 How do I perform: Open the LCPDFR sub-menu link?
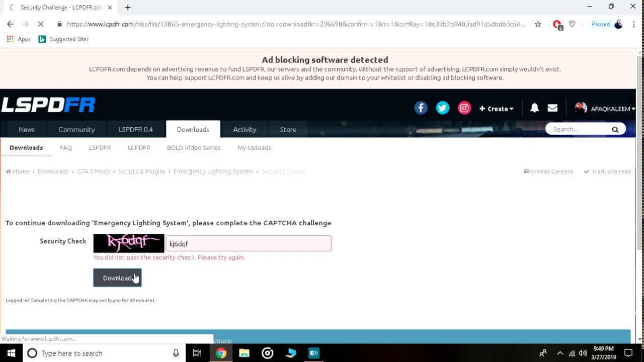click(139, 148)
